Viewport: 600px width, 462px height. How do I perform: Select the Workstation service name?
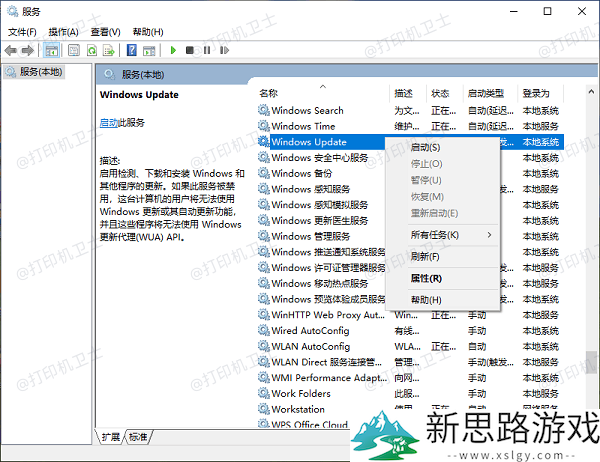tap(298, 409)
